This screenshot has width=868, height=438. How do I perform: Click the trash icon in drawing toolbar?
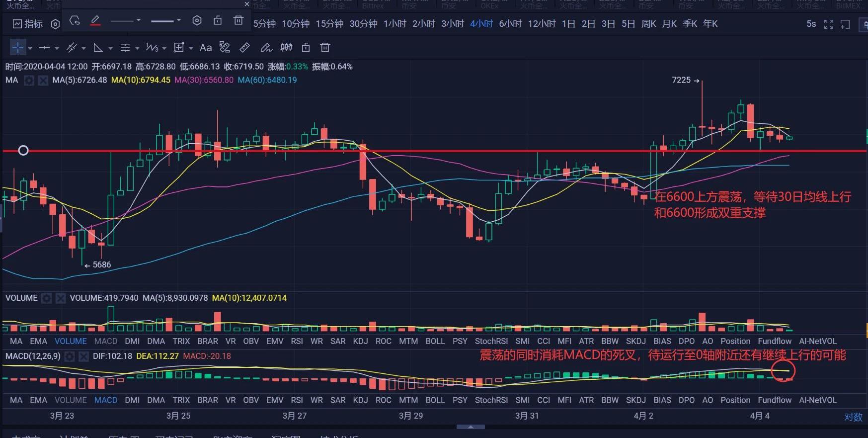click(325, 48)
